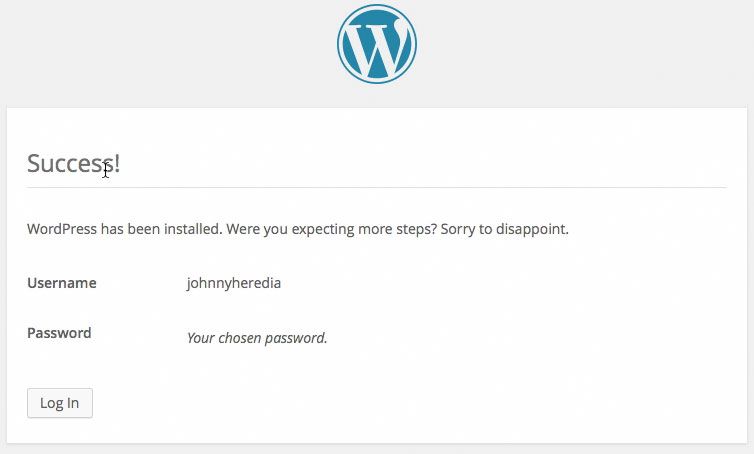The width and height of the screenshot is (754, 454).
Task: Click the italic word "password." in password row
Action: (296, 338)
